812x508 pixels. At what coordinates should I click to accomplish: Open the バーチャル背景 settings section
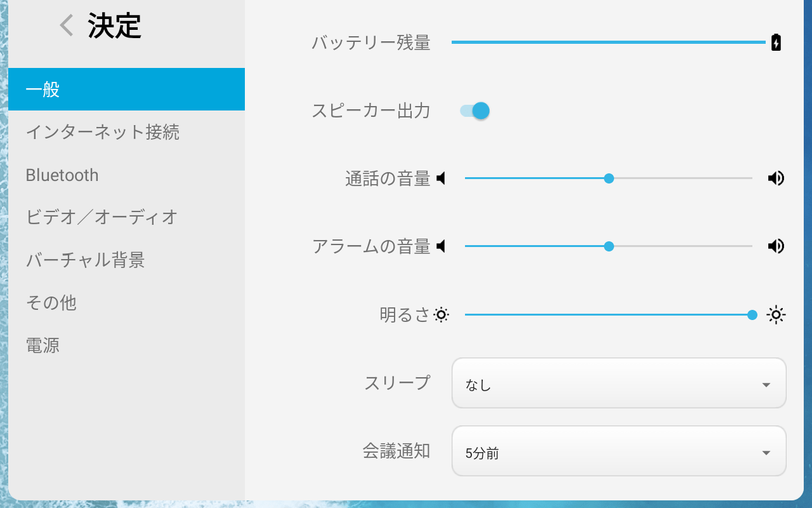84,260
